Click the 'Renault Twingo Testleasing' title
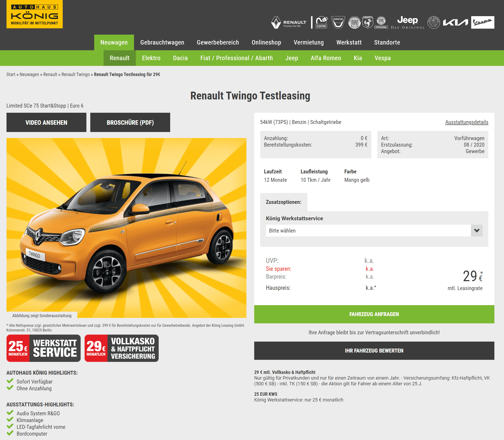 pyautogui.click(x=250, y=96)
